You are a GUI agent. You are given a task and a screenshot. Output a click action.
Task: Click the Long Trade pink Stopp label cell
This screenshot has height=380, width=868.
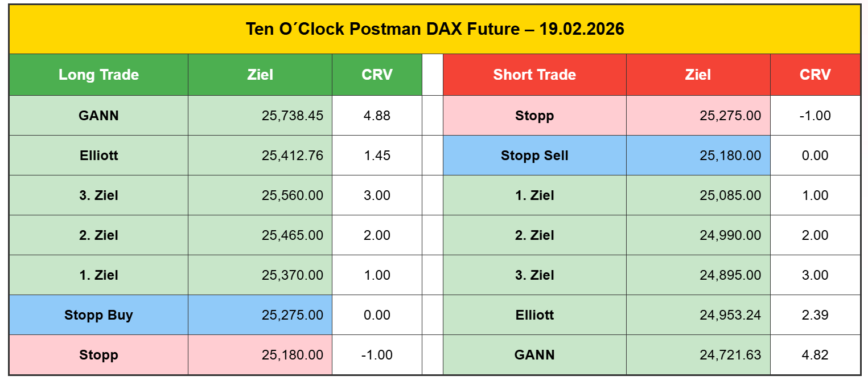coord(98,355)
